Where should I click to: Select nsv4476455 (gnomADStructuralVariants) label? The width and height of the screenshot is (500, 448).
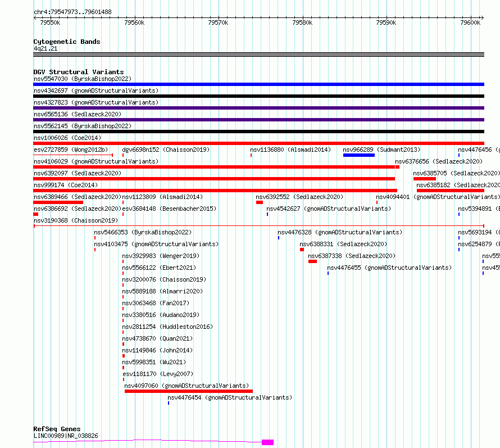(389, 268)
